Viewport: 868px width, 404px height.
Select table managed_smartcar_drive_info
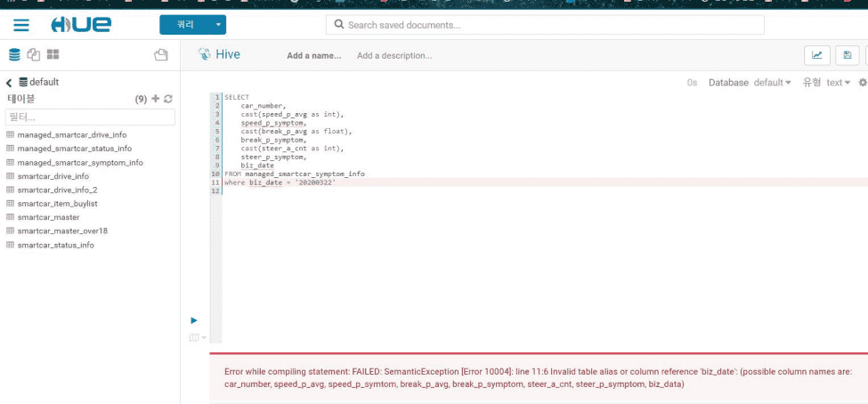click(72, 135)
